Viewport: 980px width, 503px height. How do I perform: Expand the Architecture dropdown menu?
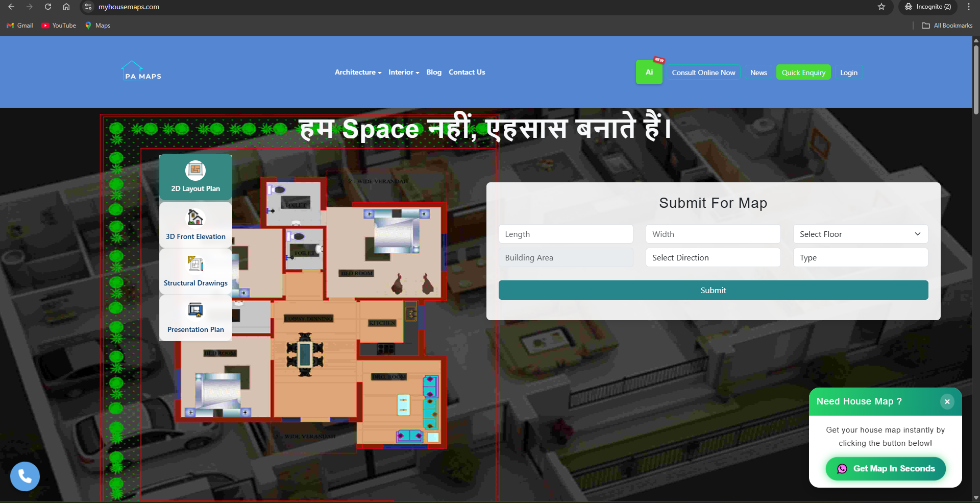coord(358,73)
